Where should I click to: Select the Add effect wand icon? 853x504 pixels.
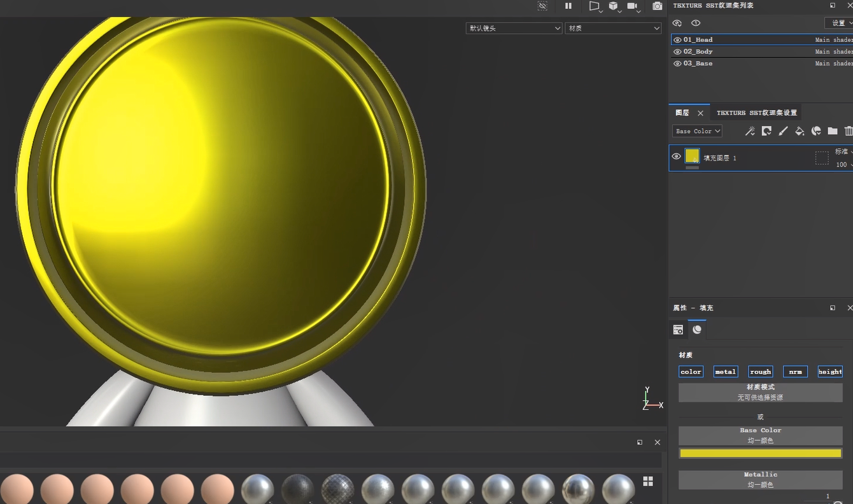tap(750, 131)
